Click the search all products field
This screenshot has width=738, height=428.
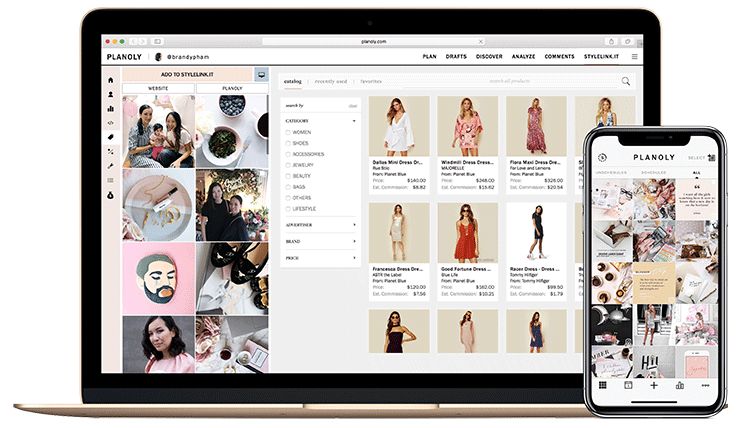tap(510, 81)
